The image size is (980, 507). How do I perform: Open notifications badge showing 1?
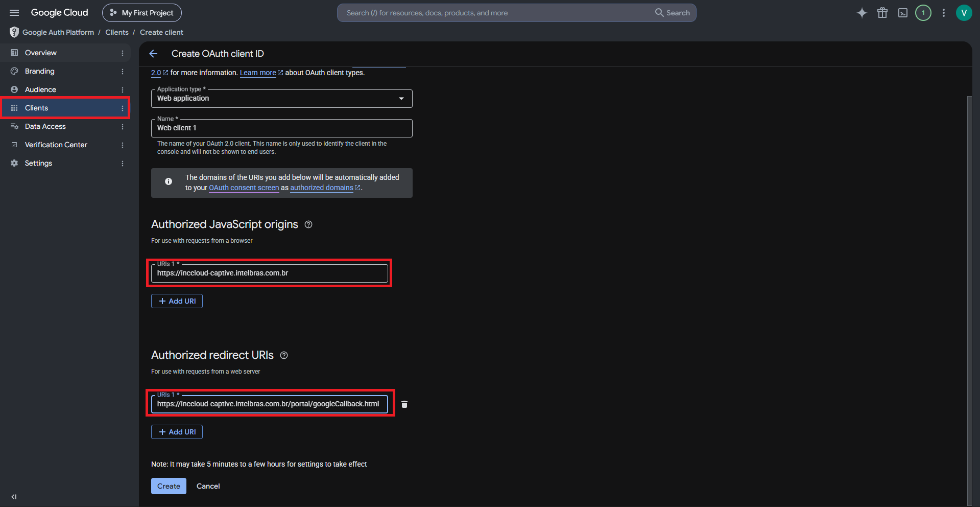click(x=923, y=13)
